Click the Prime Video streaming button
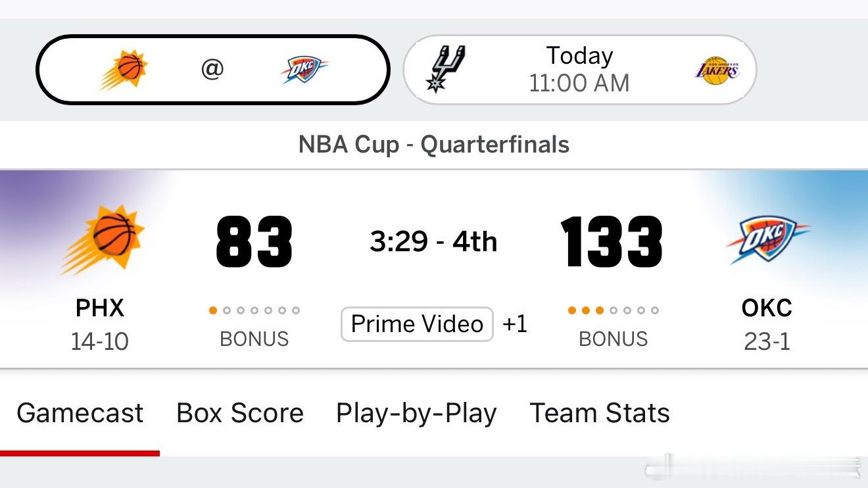Screen dimensions: 868x488 coord(417,324)
